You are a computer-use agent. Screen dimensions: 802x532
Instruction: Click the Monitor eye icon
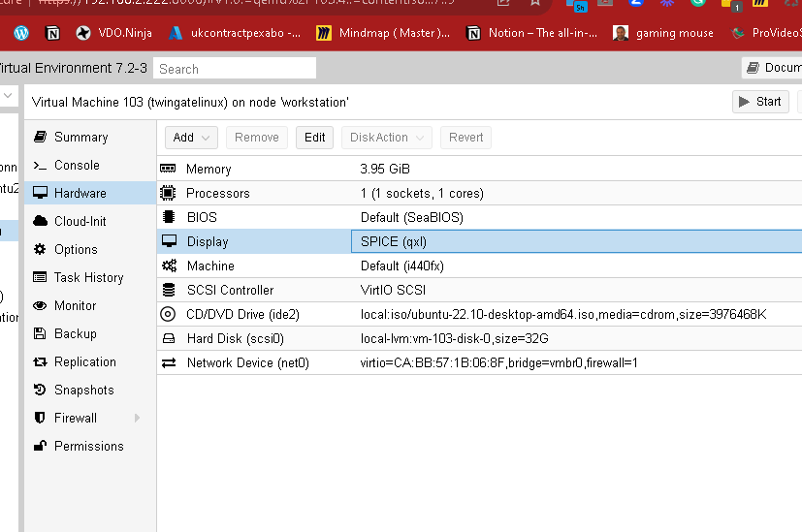[x=40, y=305]
